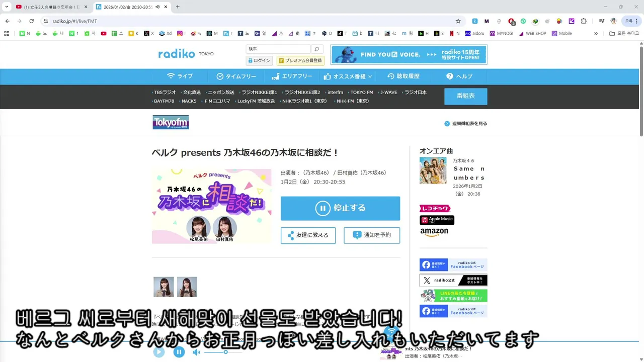The width and height of the screenshot is (644, 362).
Task: Open the aidoru bookmark
Action: [x=475, y=34]
